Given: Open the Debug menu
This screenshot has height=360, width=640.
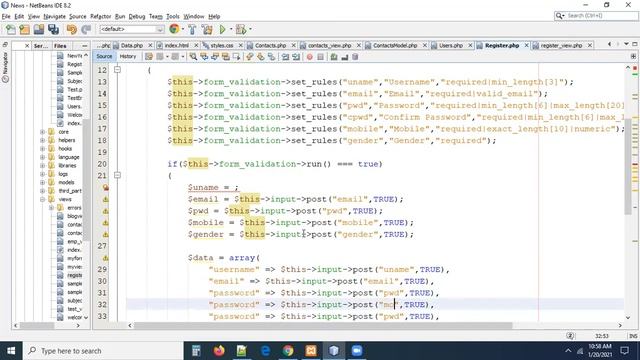Looking at the screenshot, I should pos(137,16).
